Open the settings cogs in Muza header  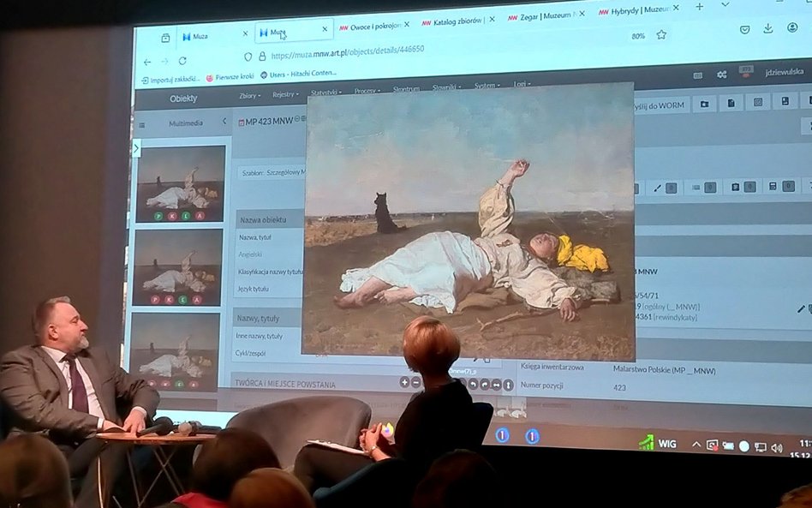[x=722, y=75]
